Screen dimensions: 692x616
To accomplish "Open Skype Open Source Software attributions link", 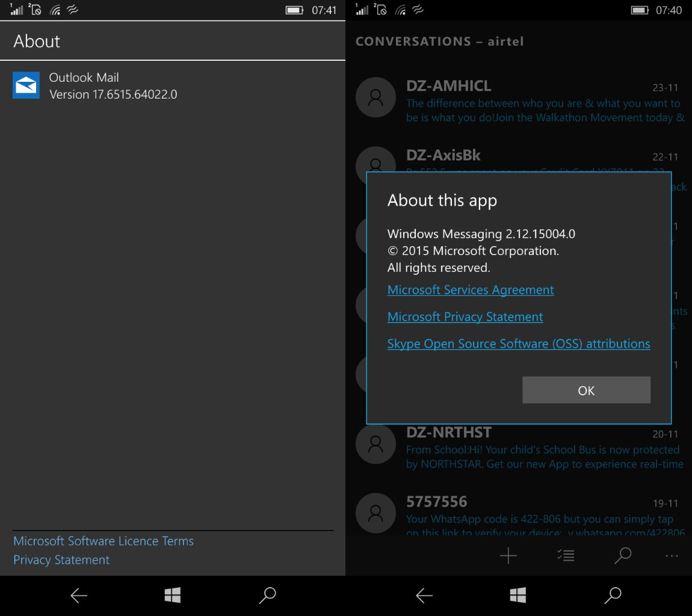I will coord(519,343).
